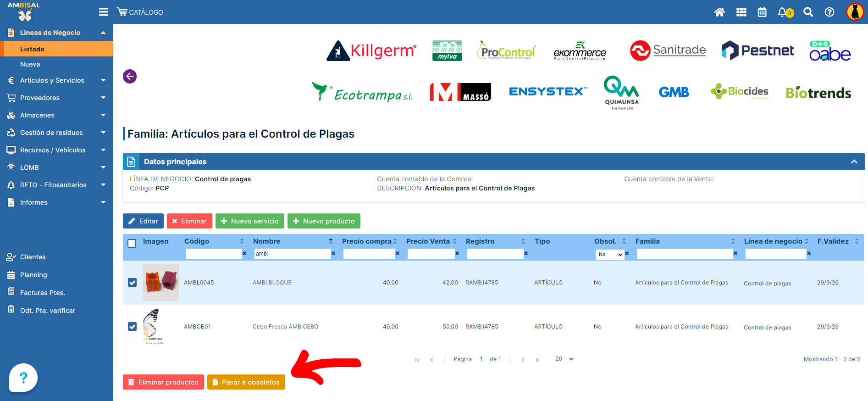Open Clientes from the sidebar
Viewport: 868px width, 401px height.
pos(33,257)
